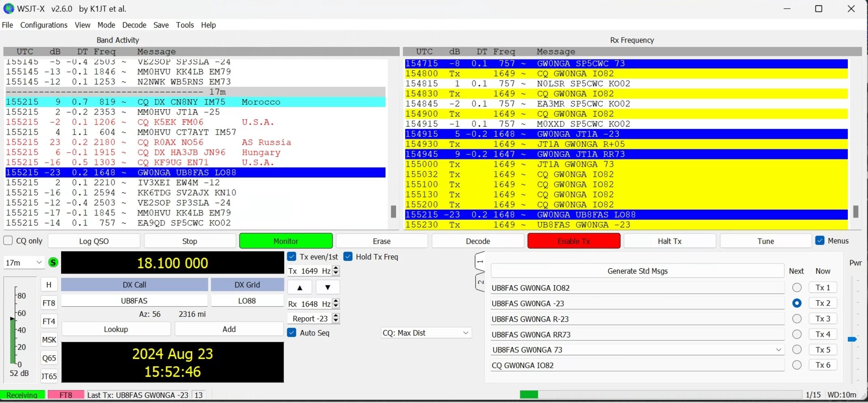This screenshot has height=403, width=868.
Task: Click the green S split-mode indicator
Action: [53, 262]
